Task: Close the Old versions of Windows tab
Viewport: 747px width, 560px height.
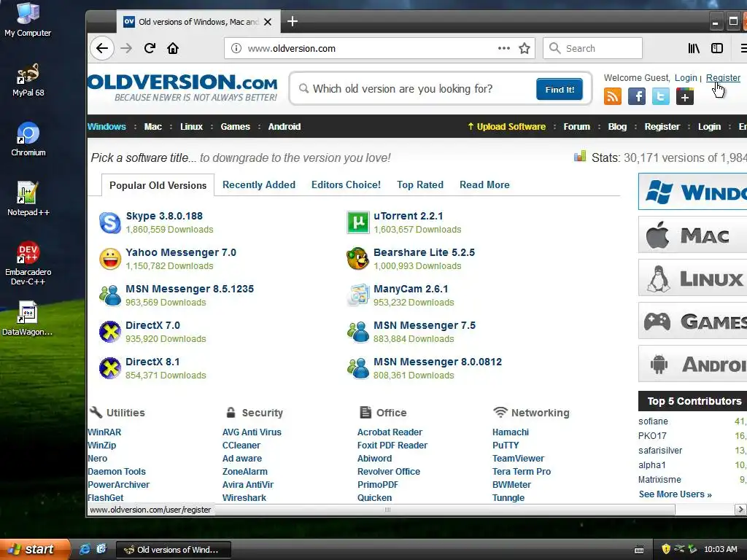Action: tap(268, 22)
